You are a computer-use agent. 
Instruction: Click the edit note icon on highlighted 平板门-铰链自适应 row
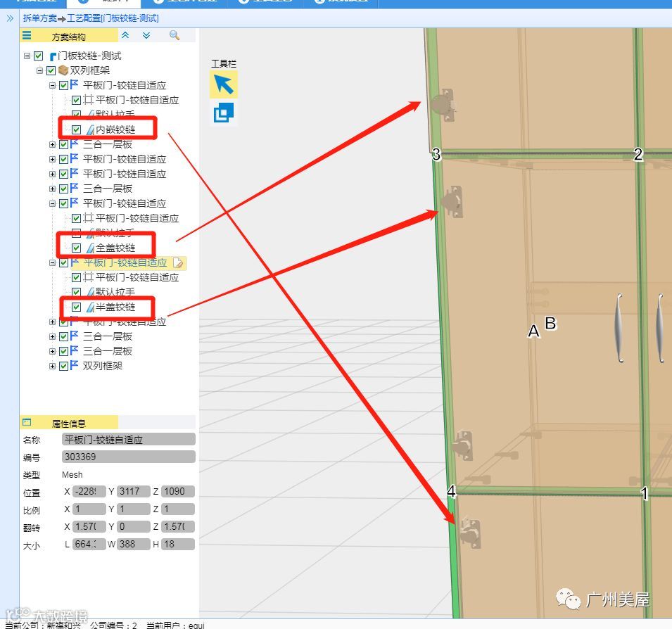[x=178, y=262]
